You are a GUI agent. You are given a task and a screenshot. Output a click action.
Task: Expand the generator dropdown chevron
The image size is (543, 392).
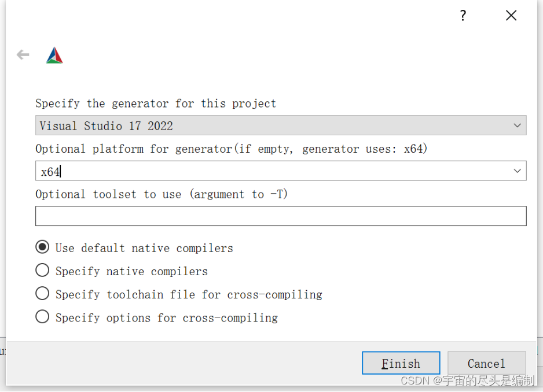517,125
